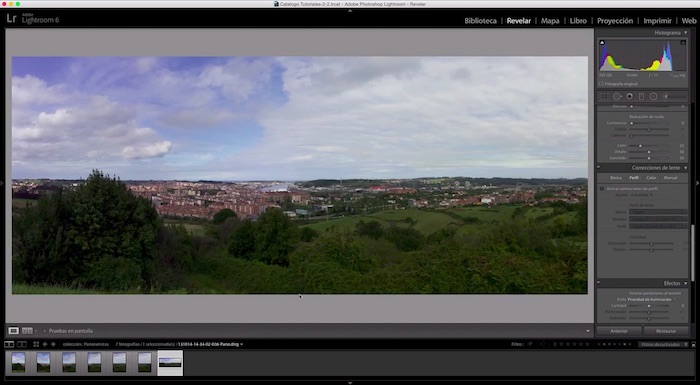This screenshot has width=700, height=385.
Task: Collapse the bottom filmstrip panel arrow
Action: pyautogui.click(x=350, y=383)
